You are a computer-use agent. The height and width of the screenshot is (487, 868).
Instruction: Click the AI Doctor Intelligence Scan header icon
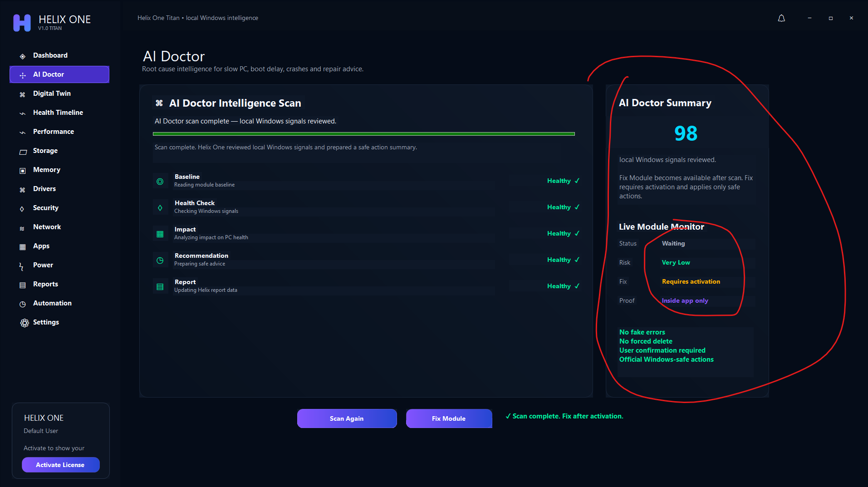[x=159, y=103]
